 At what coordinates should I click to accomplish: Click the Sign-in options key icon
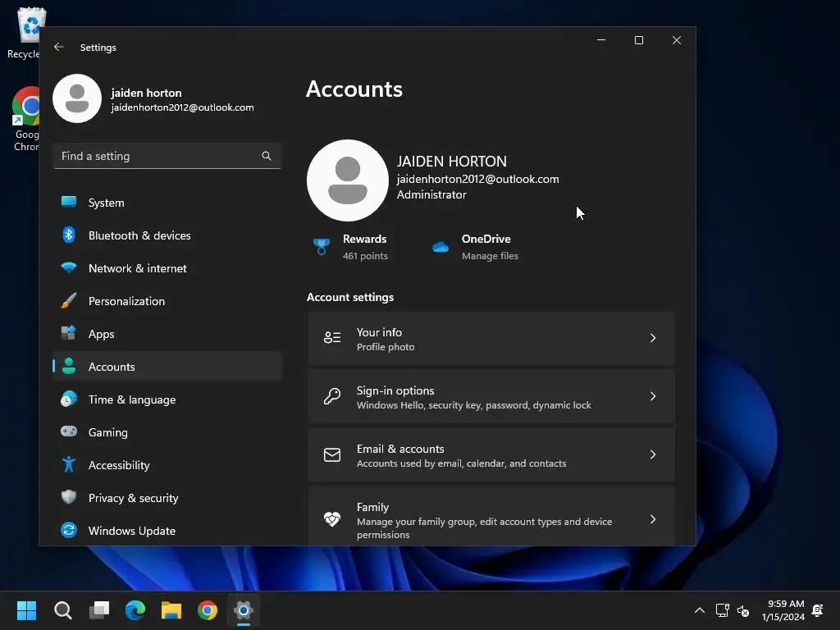[332, 396]
